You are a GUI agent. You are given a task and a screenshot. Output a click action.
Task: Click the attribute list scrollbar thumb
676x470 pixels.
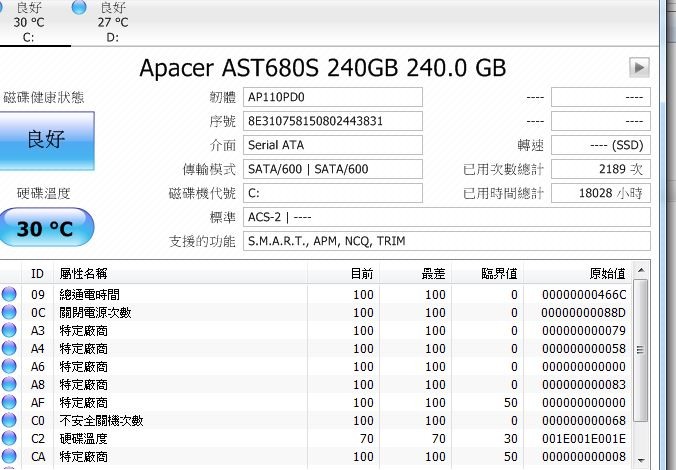click(x=641, y=350)
